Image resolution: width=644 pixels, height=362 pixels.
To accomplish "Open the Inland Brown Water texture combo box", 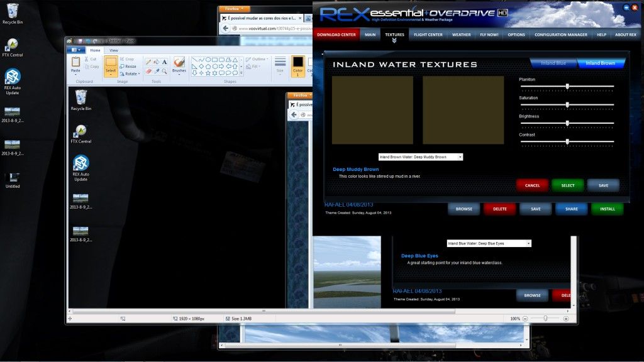I will pyautogui.click(x=421, y=156).
